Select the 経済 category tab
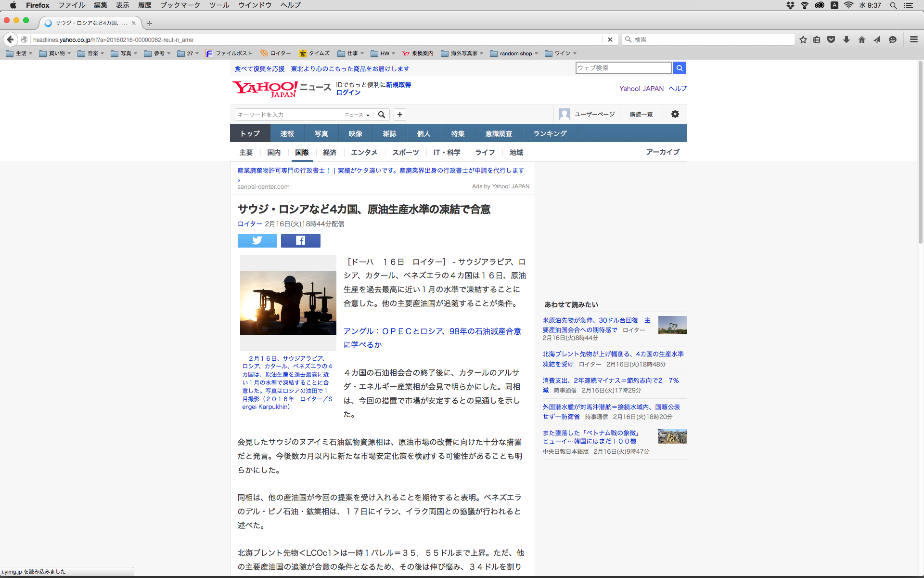 tap(330, 152)
